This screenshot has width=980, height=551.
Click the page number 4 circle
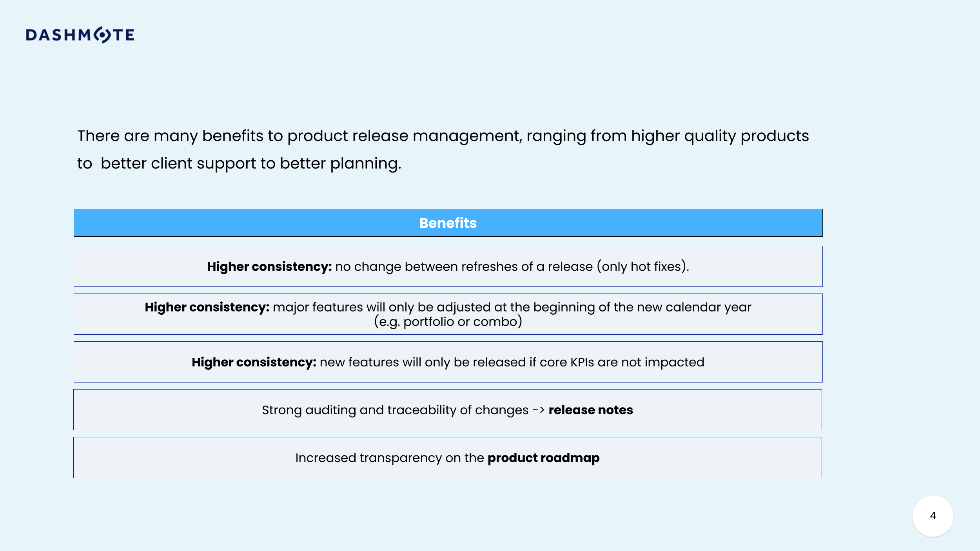(x=933, y=516)
